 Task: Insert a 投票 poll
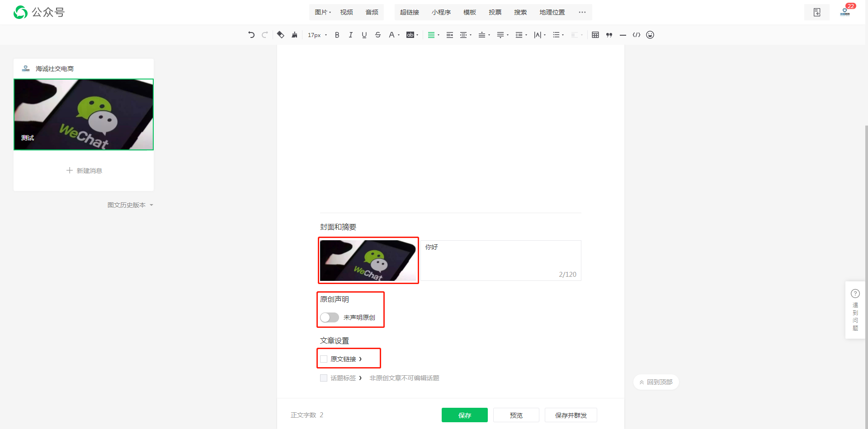[495, 12]
